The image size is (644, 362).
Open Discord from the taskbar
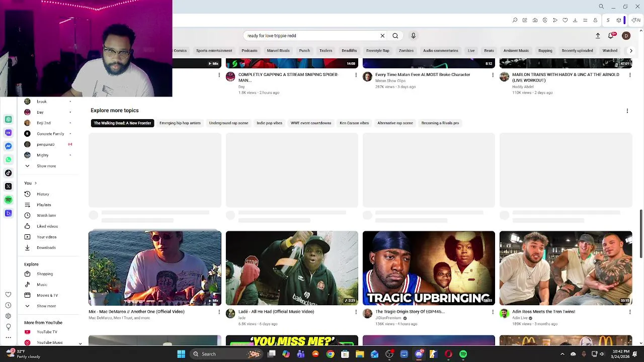[x=419, y=354]
